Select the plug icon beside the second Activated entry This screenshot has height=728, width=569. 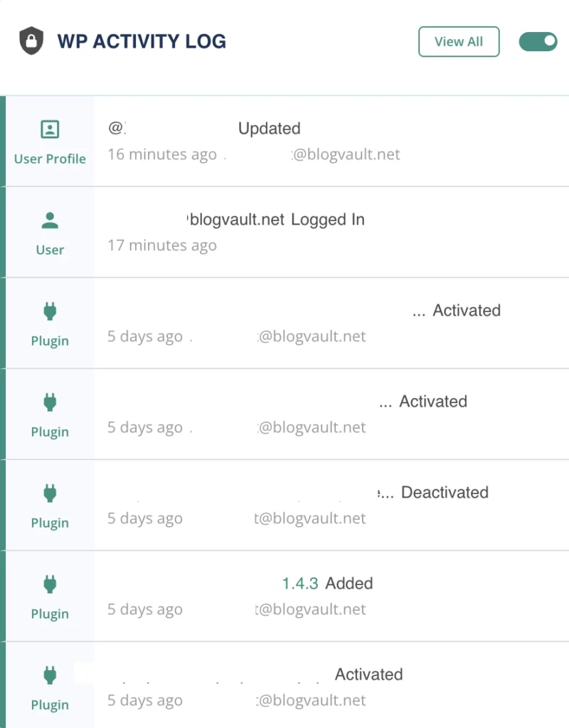coord(49,402)
